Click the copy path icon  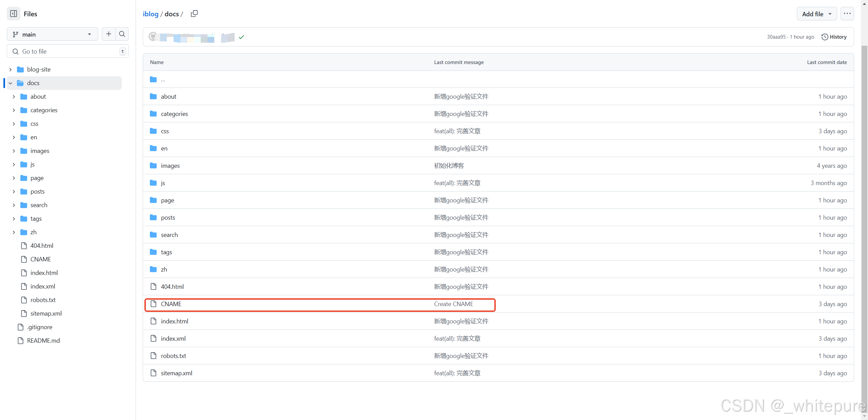(194, 14)
